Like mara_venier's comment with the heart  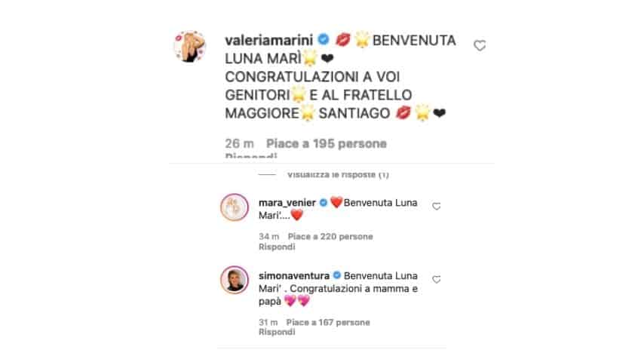coord(436,207)
